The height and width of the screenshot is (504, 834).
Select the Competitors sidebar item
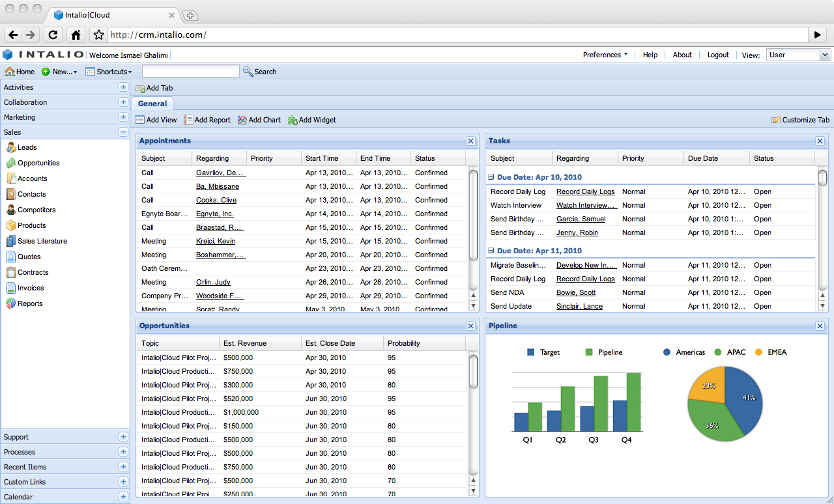36,210
